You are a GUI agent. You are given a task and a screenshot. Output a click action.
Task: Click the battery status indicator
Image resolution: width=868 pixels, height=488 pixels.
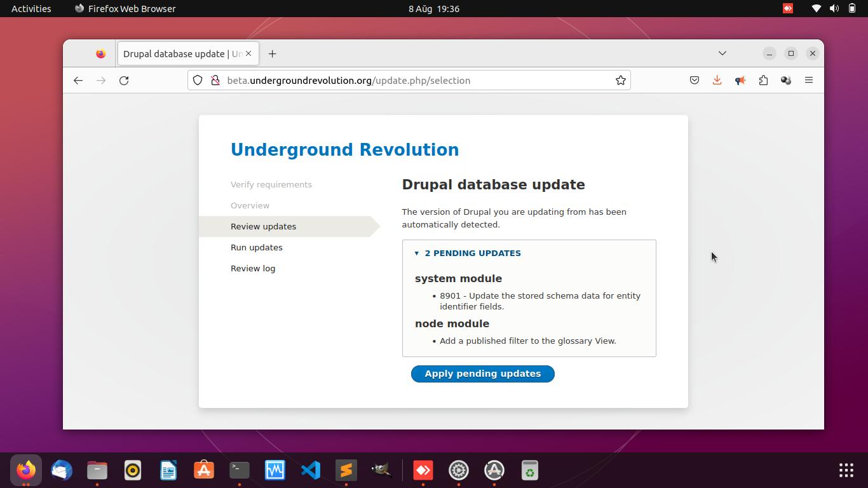[852, 9]
